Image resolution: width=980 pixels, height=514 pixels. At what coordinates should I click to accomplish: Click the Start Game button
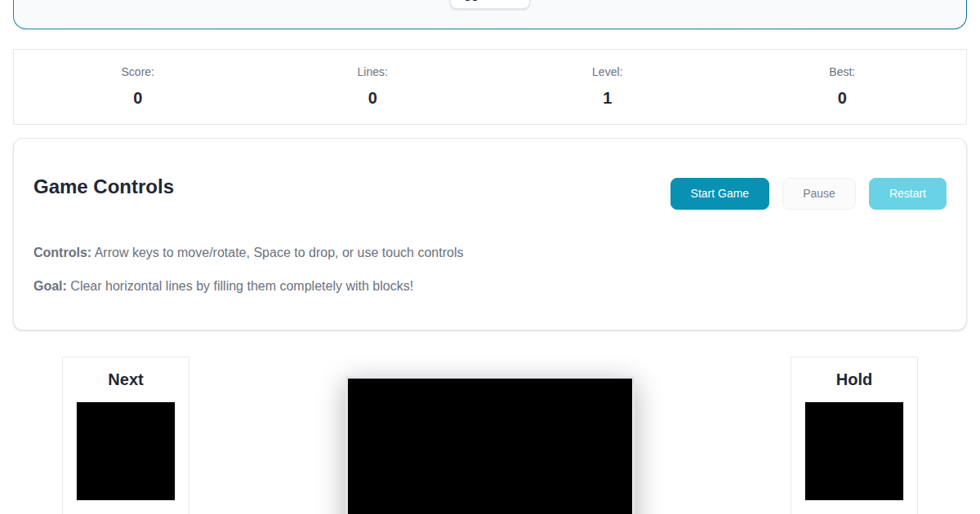coord(719,193)
